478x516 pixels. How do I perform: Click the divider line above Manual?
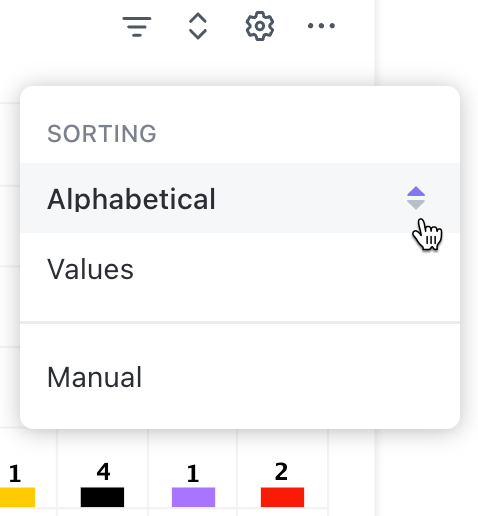tap(240, 322)
